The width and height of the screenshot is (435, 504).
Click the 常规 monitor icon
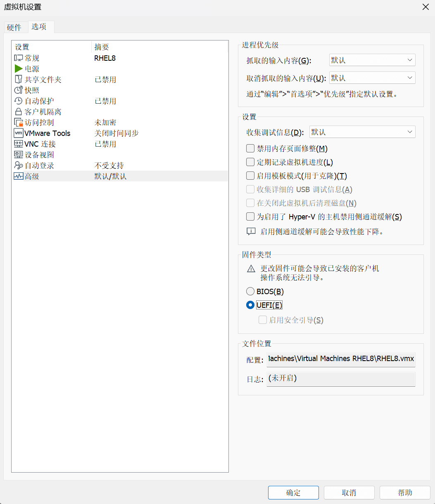click(x=19, y=58)
